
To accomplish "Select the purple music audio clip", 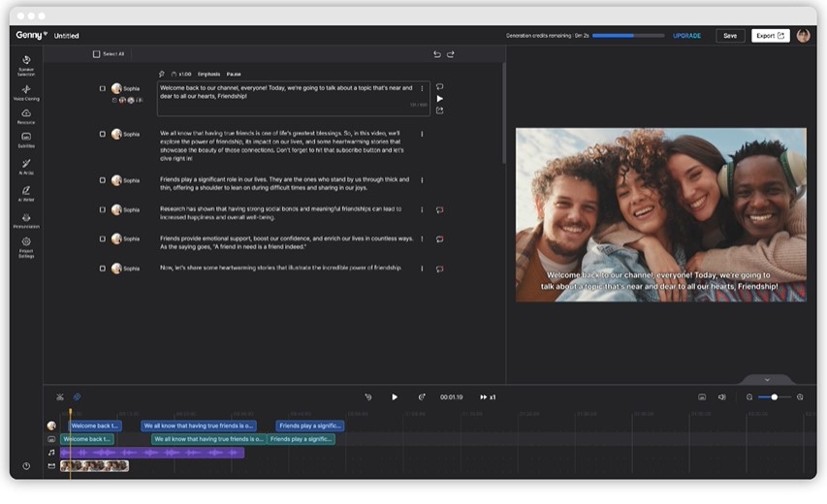I will 152,453.
